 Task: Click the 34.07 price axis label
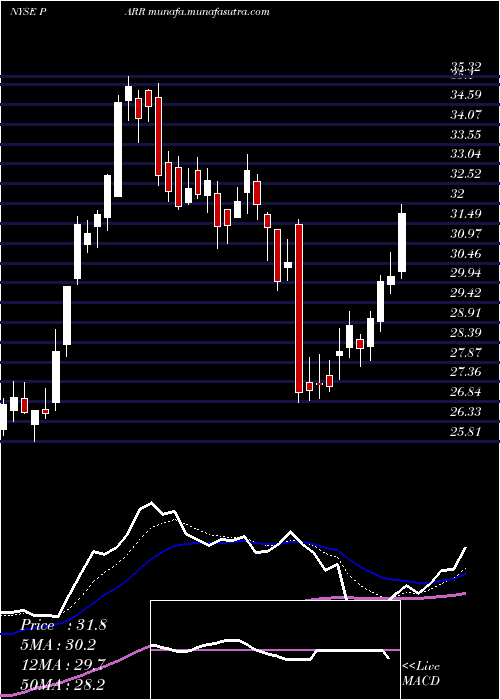466,115
